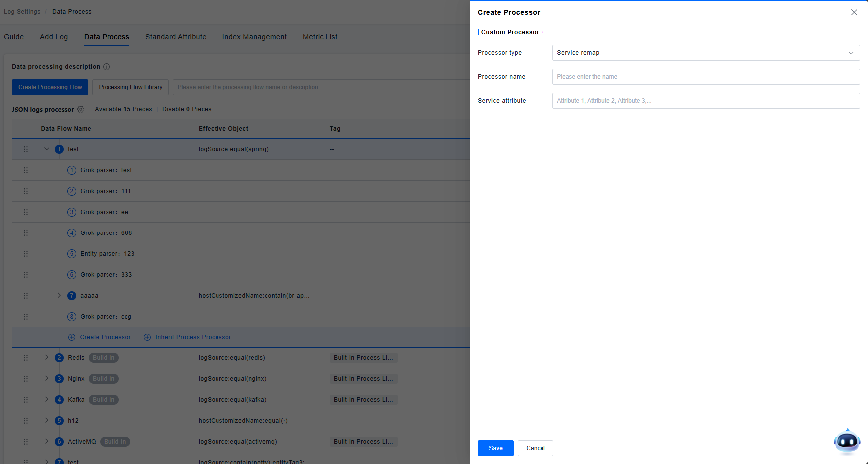Open the Index Management tab
The width and height of the screenshot is (868, 464).
click(x=254, y=37)
